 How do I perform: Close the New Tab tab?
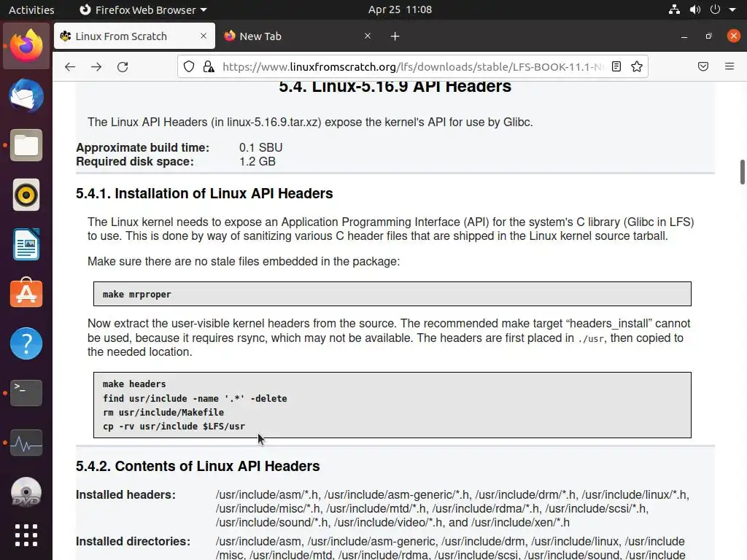point(368,36)
